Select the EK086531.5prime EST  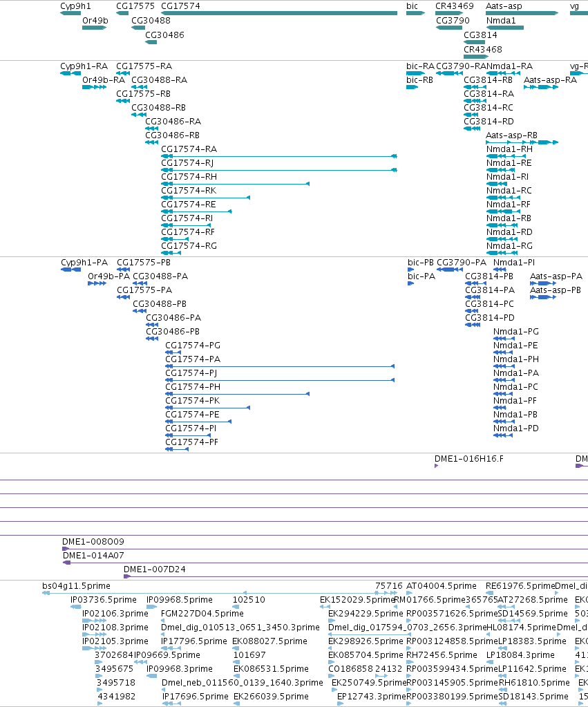(x=237, y=676)
